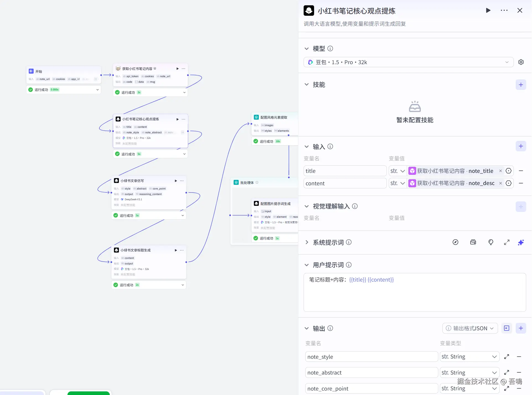Click the AI sparkle optimize prompt icon
532x395 pixels.
click(x=521, y=243)
